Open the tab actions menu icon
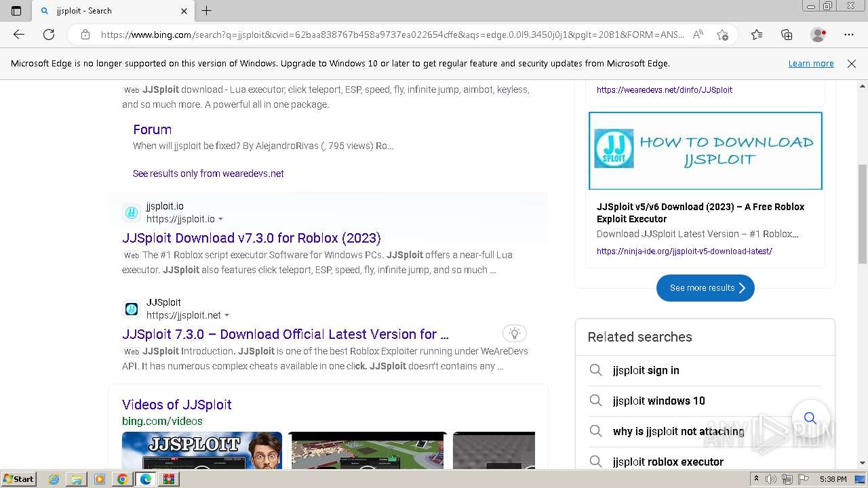 (x=16, y=11)
